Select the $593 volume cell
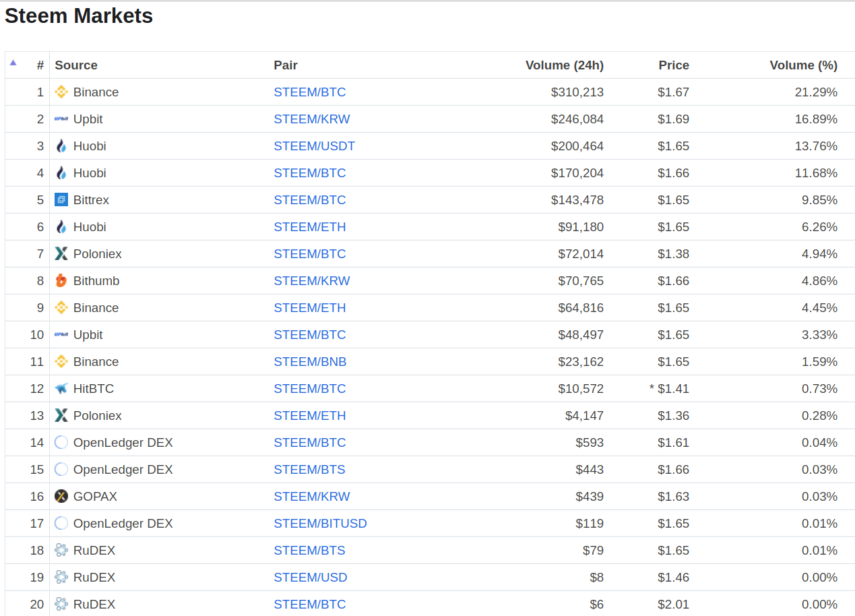The image size is (855, 616). point(590,443)
